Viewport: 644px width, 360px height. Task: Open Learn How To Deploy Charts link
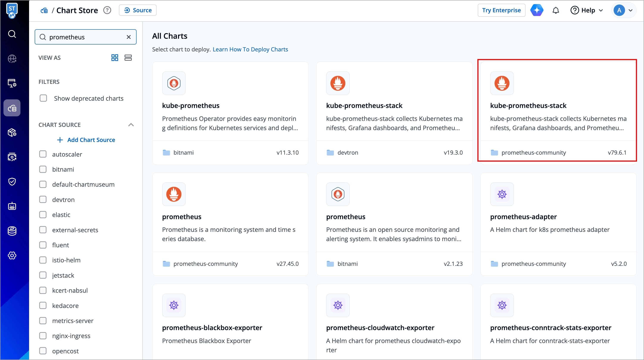pyautogui.click(x=250, y=49)
